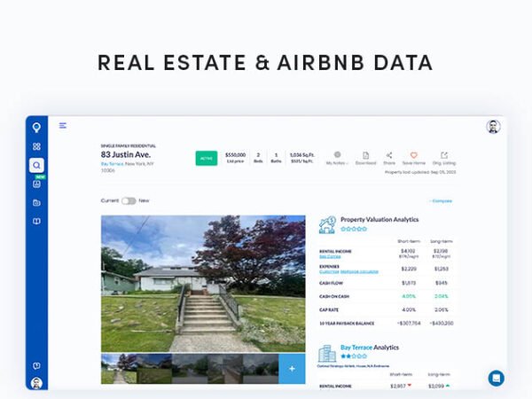Open the dashboard grid icon in sidebar
532x399 pixels.
tap(36, 146)
